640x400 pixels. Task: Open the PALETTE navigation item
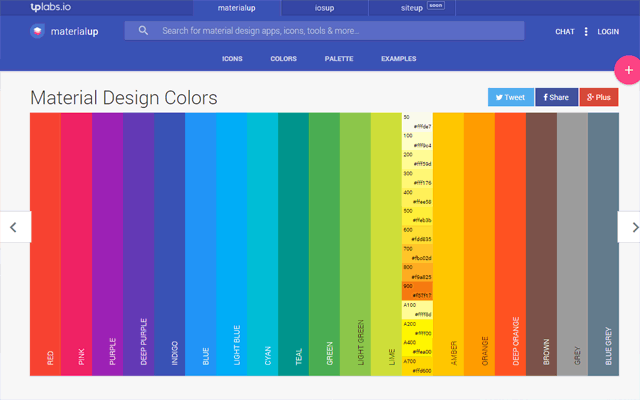[339, 59]
